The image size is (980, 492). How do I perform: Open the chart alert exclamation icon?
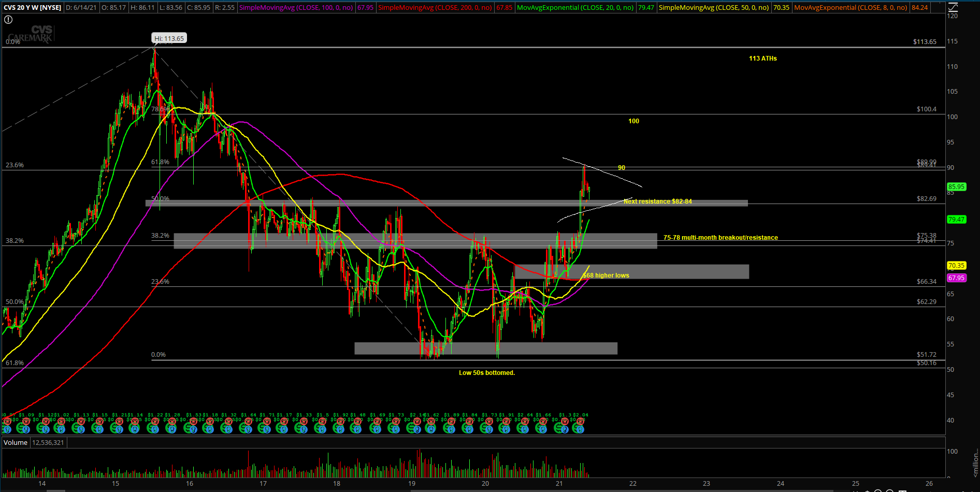pos(8,19)
